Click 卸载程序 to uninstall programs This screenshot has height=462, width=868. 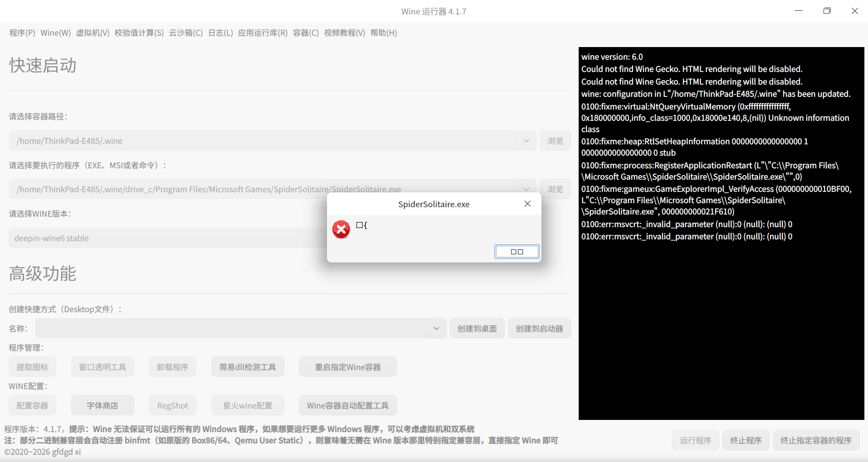173,367
